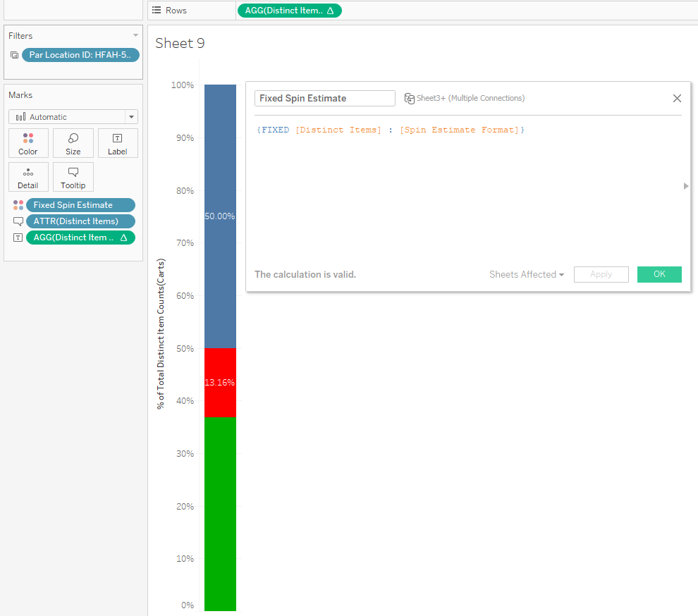
Task: Click the Apply button in calculation editor
Action: [x=601, y=274]
